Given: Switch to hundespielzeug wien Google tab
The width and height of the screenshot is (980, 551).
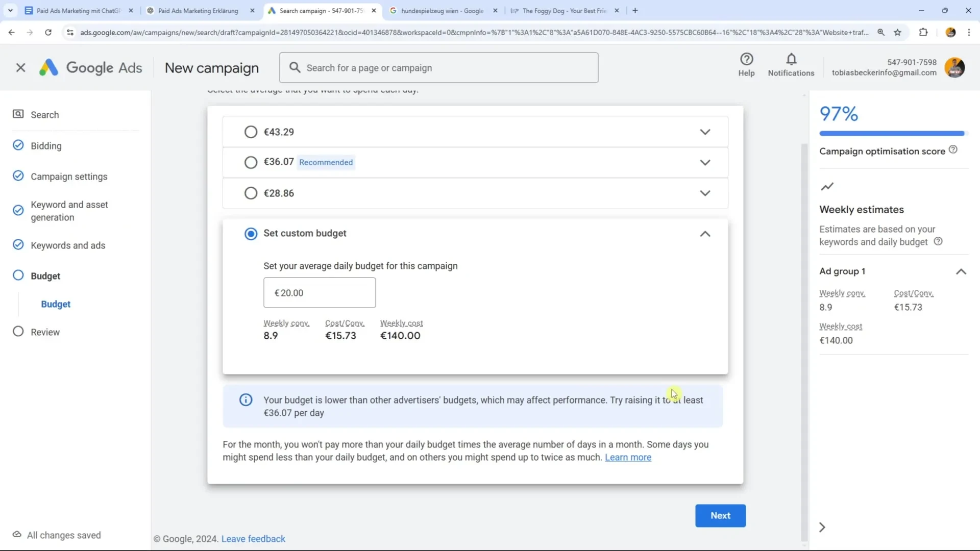Looking at the screenshot, I should [x=442, y=11].
